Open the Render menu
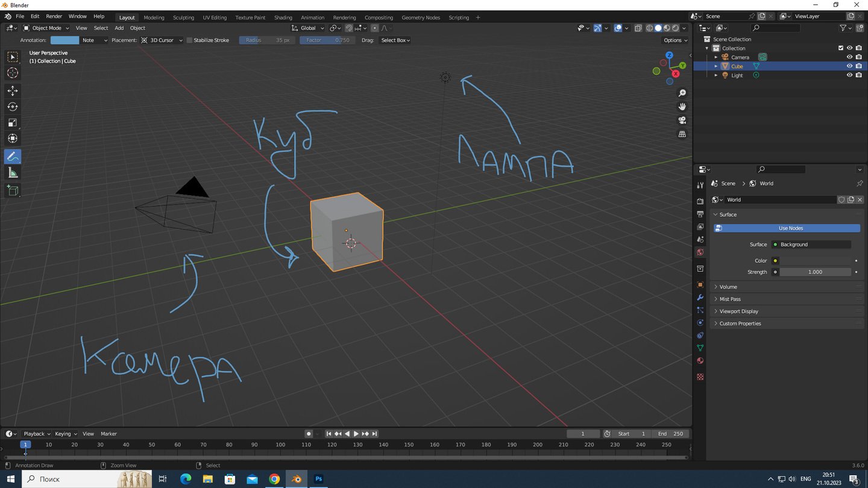 [x=54, y=16]
